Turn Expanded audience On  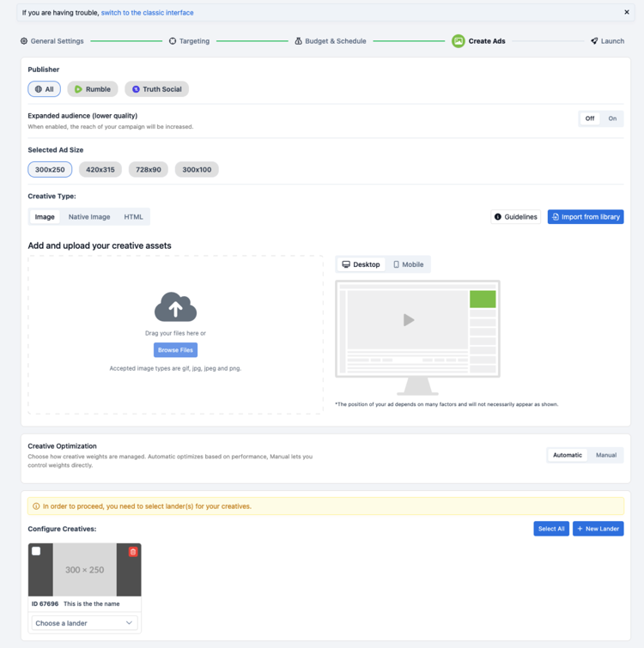[x=612, y=118]
